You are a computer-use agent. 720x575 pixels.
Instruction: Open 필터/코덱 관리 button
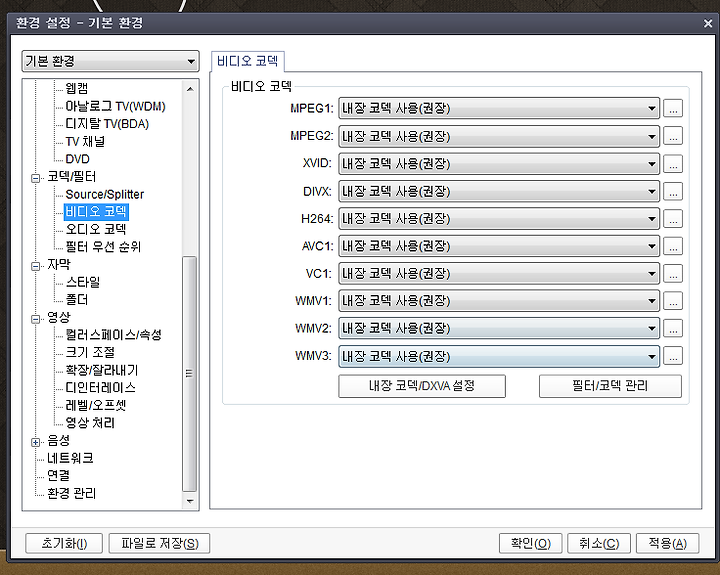610,386
